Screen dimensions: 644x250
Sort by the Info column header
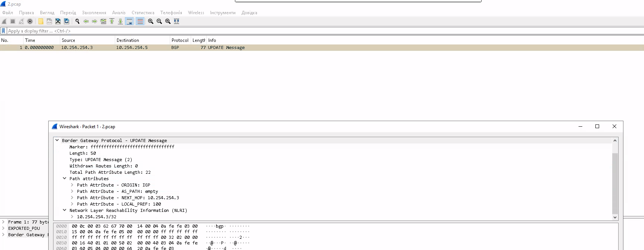pos(425,40)
